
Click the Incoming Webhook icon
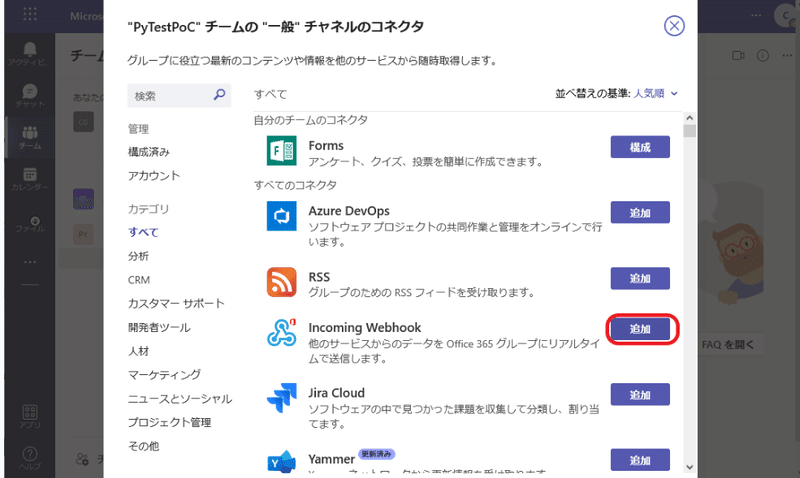pos(282,332)
